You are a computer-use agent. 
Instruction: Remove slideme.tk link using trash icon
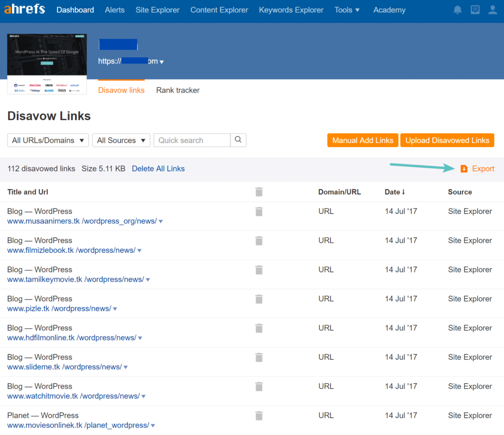[x=259, y=357]
